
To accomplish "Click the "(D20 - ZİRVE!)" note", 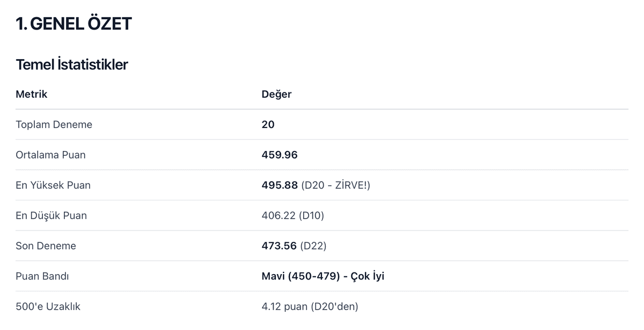I will coord(336,185).
